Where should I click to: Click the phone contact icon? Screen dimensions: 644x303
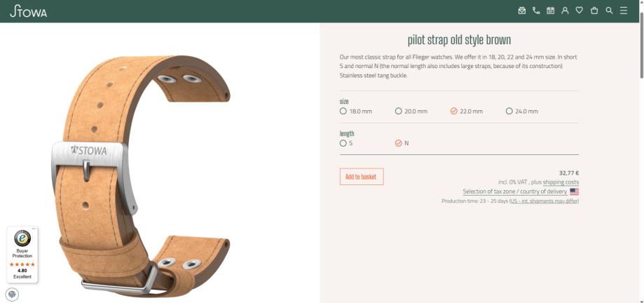point(536,11)
